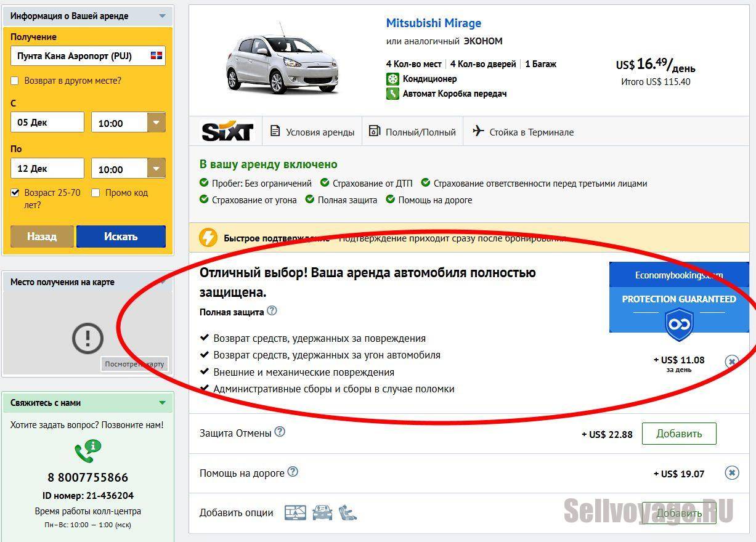Open return time dropdown under 'По'

point(156,169)
